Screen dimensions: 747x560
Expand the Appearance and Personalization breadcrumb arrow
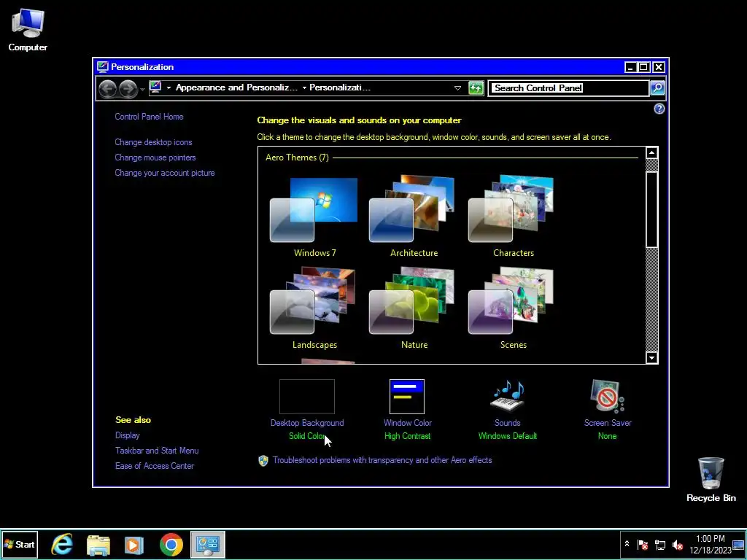click(x=304, y=87)
